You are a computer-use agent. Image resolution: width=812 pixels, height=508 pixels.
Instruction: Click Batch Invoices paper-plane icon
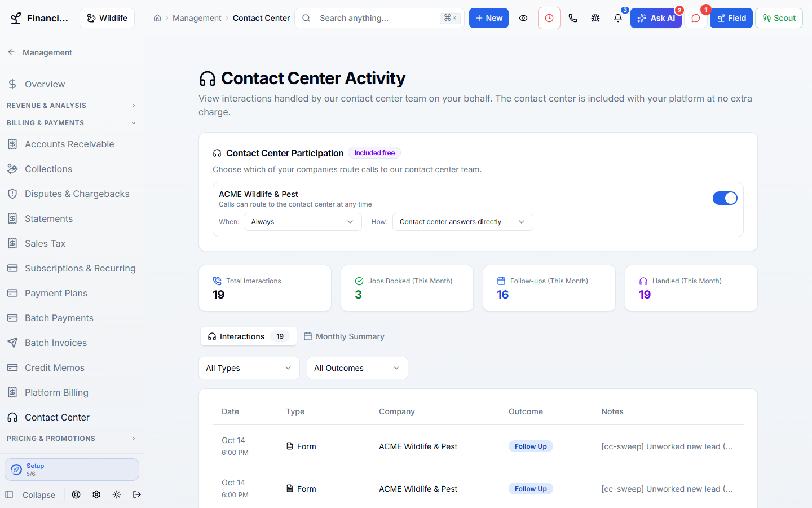[x=12, y=343]
